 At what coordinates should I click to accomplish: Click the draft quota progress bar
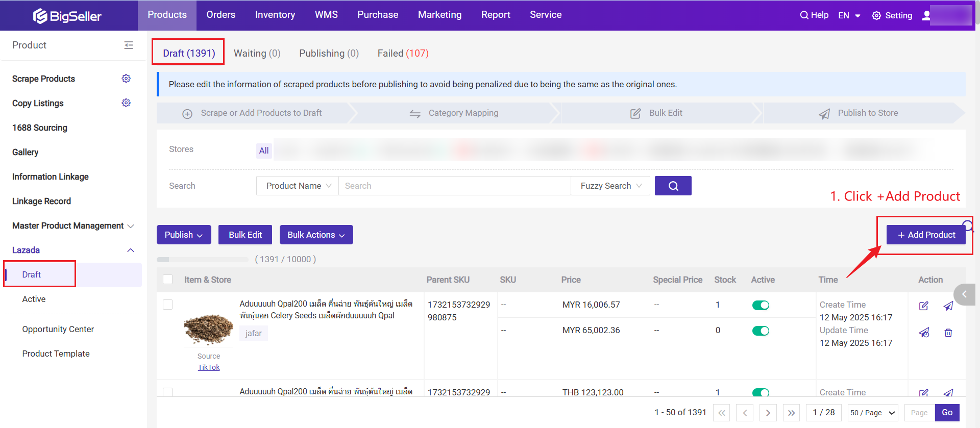(202, 260)
